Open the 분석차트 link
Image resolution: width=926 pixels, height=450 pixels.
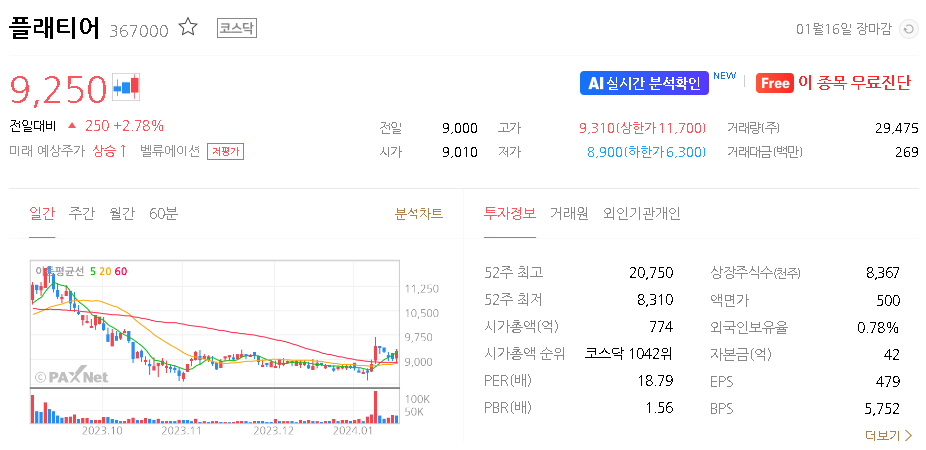(x=419, y=213)
